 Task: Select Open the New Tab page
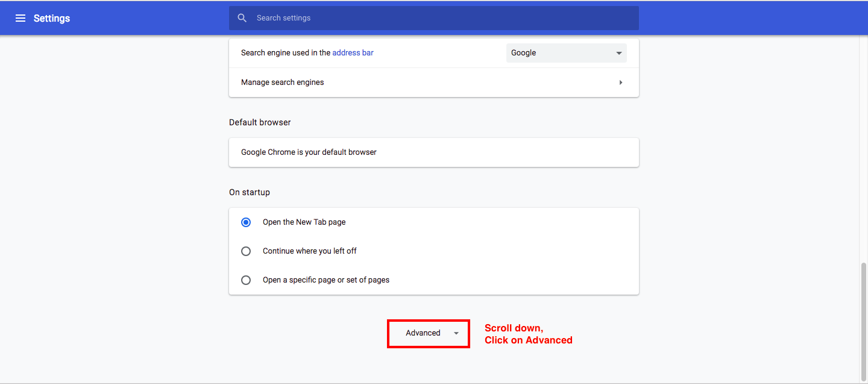point(246,222)
